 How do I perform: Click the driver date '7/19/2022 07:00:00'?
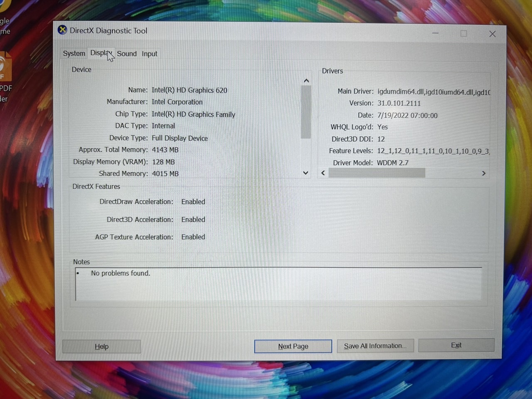pos(407,115)
